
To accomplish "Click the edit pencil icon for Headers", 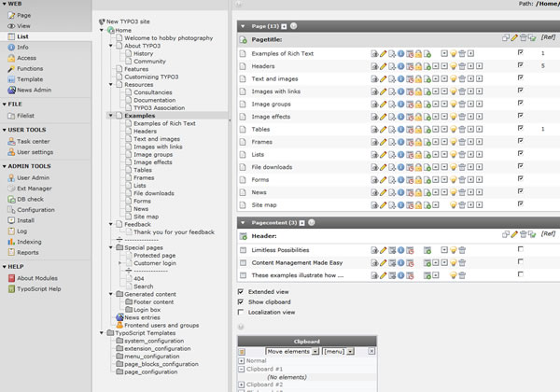I will (x=383, y=67).
